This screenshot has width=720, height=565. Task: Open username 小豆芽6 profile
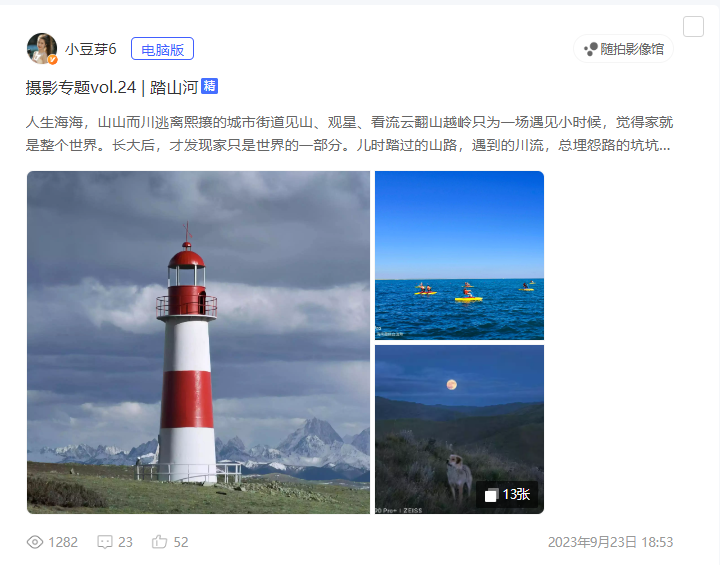pyautogui.click(x=90, y=49)
